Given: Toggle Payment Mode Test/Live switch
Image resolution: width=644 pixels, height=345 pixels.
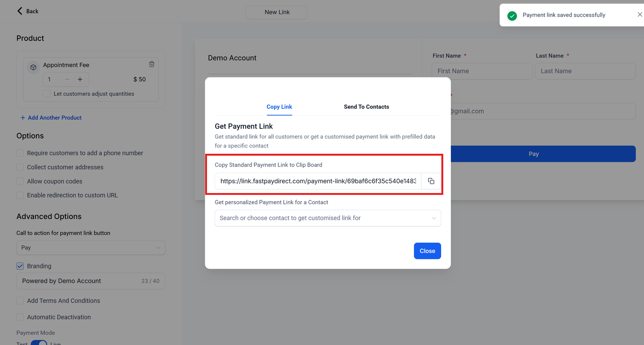Looking at the screenshot, I should click(x=39, y=343).
